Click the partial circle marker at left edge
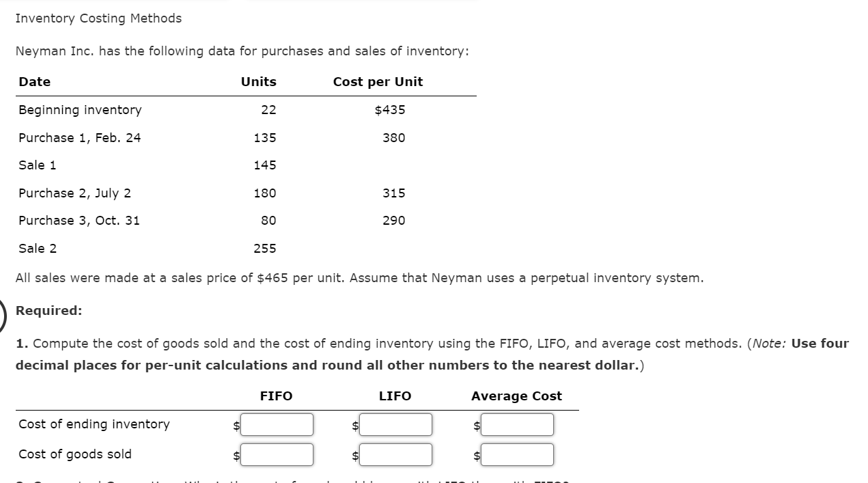This screenshot has width=868, height=483. 2,311
